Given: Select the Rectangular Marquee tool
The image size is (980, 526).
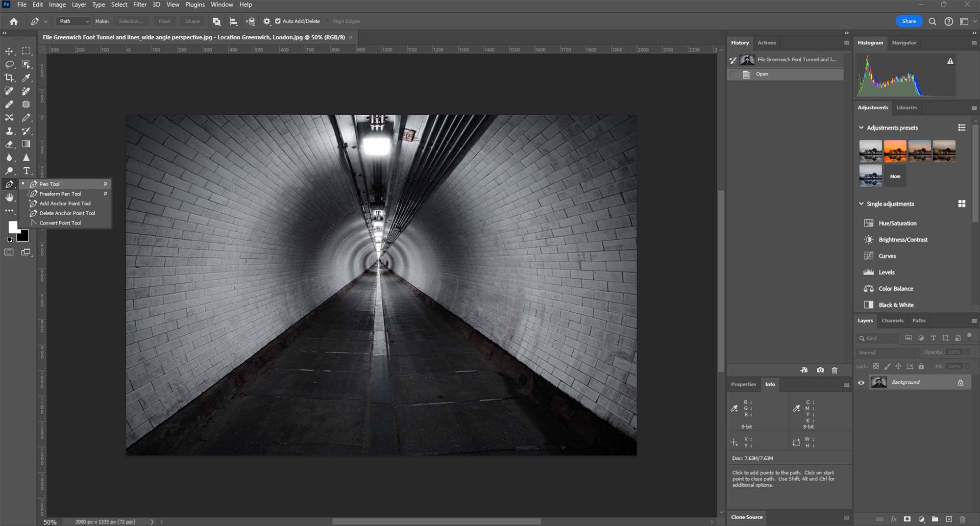Looking at the screenshot, I should pos(26,51).
